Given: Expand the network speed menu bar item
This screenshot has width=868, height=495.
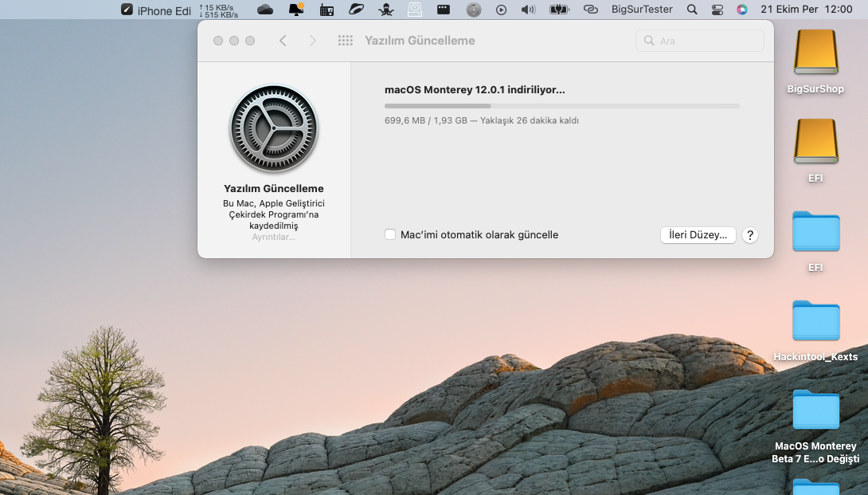Looking at the screenshot, I should (x=218, y=10).
